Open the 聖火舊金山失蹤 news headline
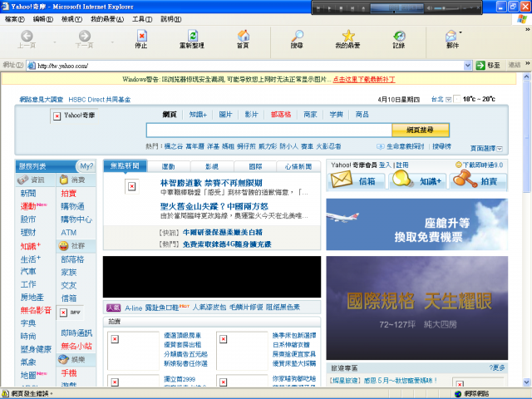This screenshot has height=399, width=532. [214, 206]
